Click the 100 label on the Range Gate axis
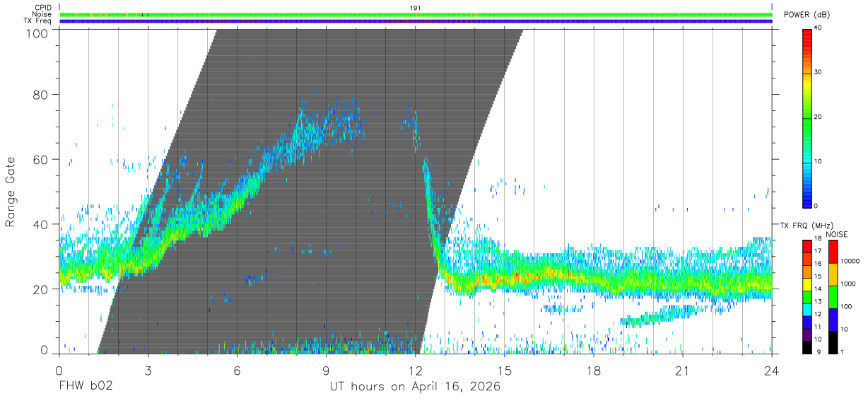 click(37, 33)
